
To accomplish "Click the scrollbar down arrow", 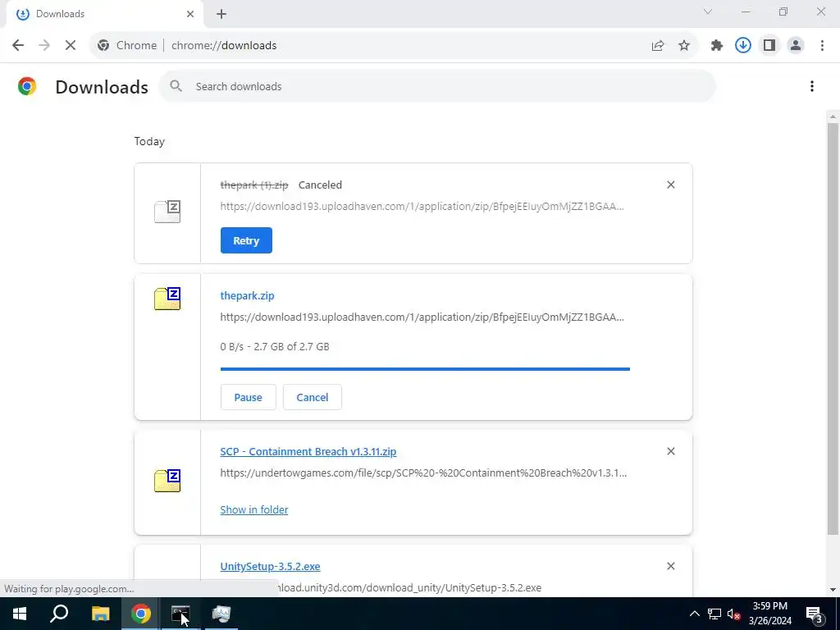I will click(833, 590).
